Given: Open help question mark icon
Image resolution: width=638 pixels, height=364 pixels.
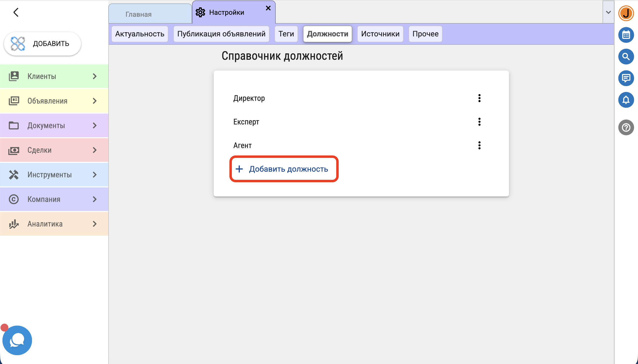Looking at the screenshot, I should coord(626,127).
